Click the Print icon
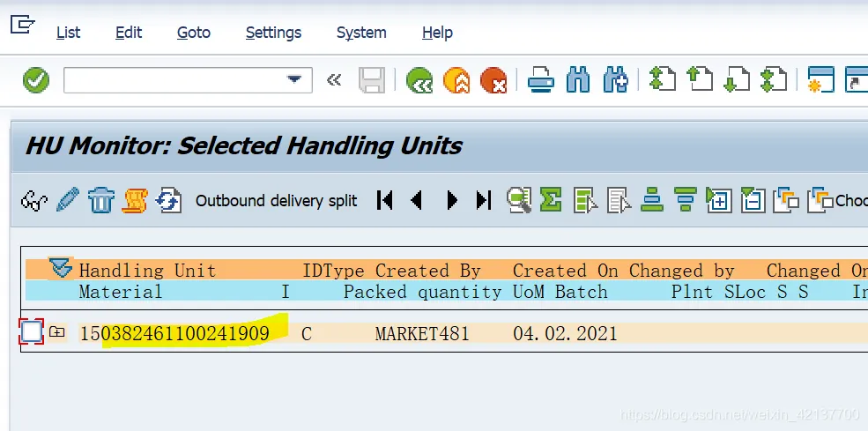The height and width of the screenshot is (431, 868). pyautogui.click(x=541, y=79)
